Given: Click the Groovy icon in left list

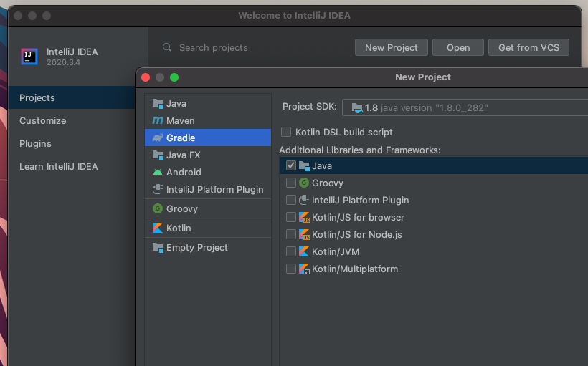Looking at the screenshot, I should coord(158,208).
